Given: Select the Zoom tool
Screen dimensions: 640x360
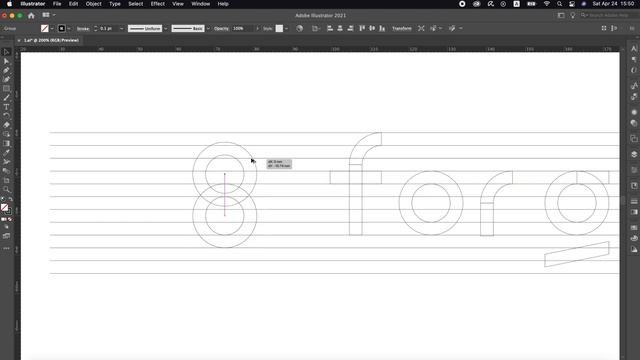Looking at the screenshot, I should (6, 189).
